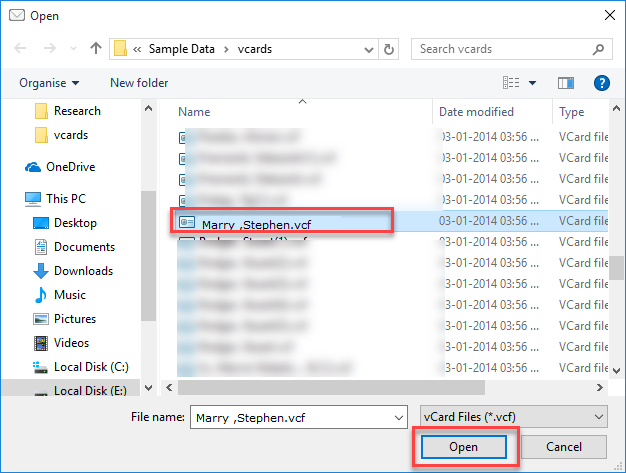
Task: Create a New folder
Action: [x=139, y=83]
